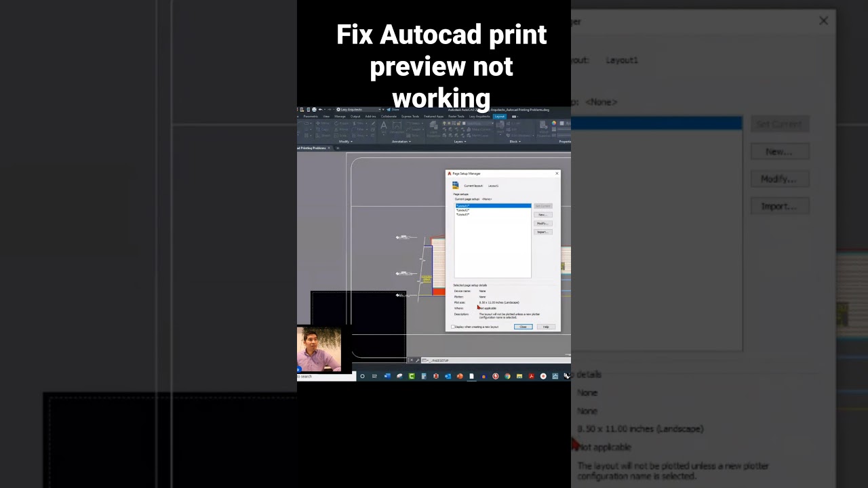Click the Undo arrow in Quick Access toolbar
The height and width of the screenshot is (488, 868).
pos(321,109)
